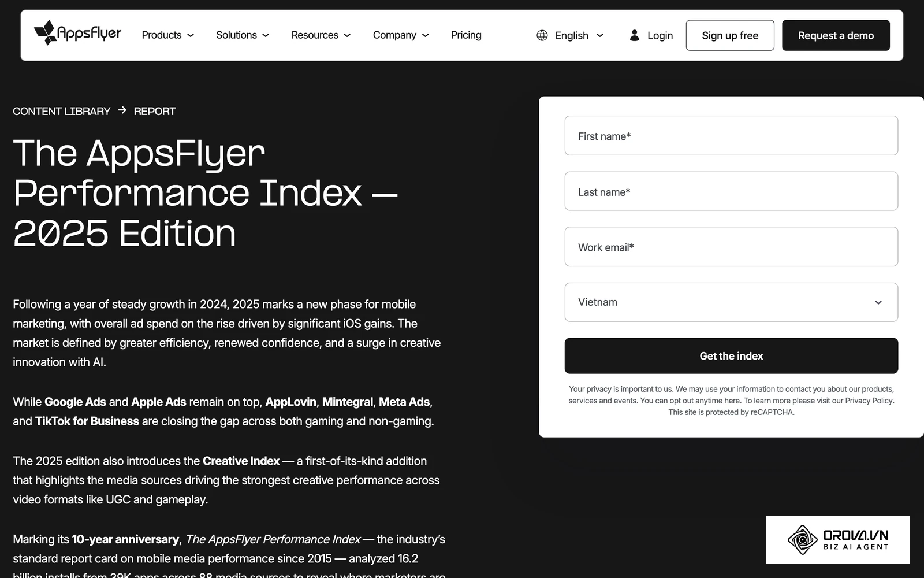Open the Vietnam country dropdown
This screenshot has width=924, height=578.
tap(731, 302)
